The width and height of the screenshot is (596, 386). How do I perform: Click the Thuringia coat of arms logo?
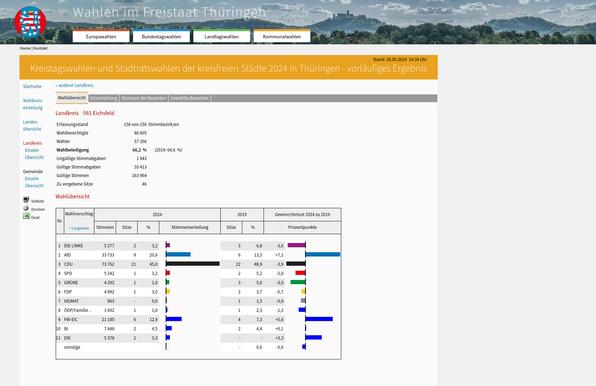pos(30,22)
